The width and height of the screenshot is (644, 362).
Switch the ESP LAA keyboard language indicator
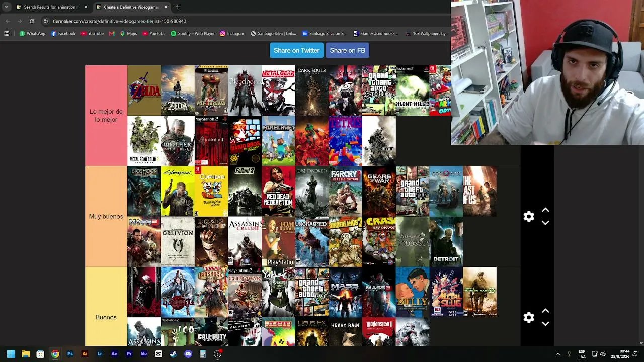582,354
